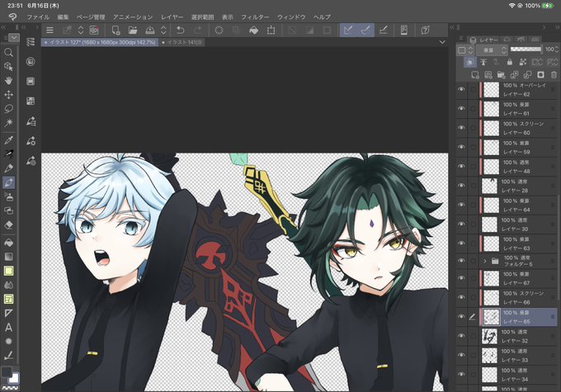This screenshot has height=392, width=561.
Task: Select the Eraser tool
Action: [x=8, y=224]
